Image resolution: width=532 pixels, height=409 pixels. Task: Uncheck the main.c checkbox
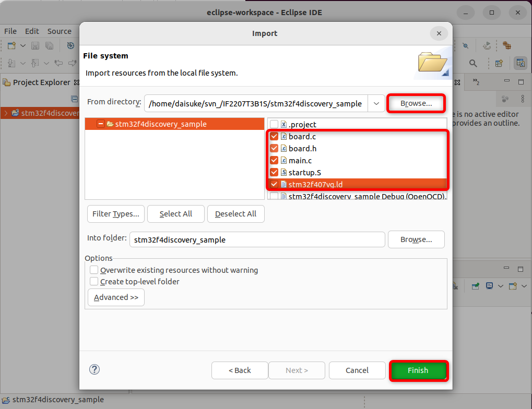click(274, 160)
